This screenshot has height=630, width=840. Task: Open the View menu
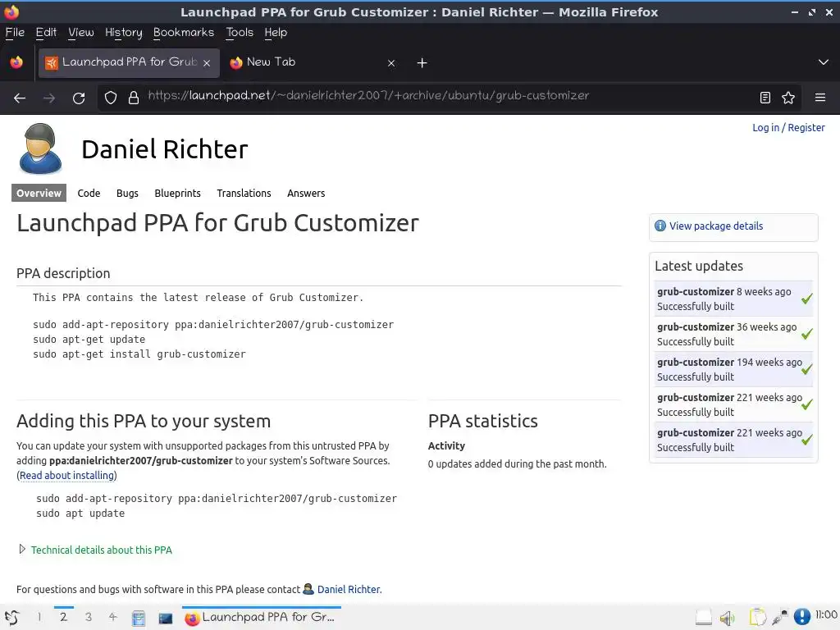point(81,33)
